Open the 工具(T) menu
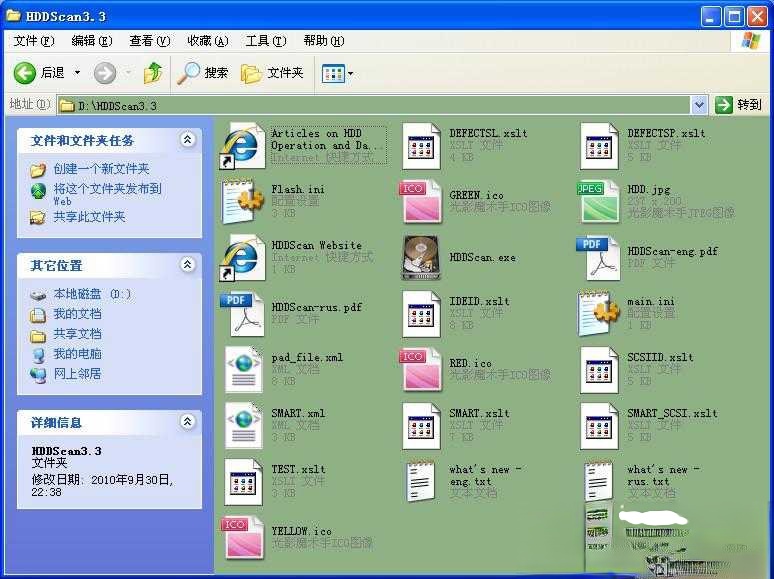The image size is (774, 579). [266, 41]
